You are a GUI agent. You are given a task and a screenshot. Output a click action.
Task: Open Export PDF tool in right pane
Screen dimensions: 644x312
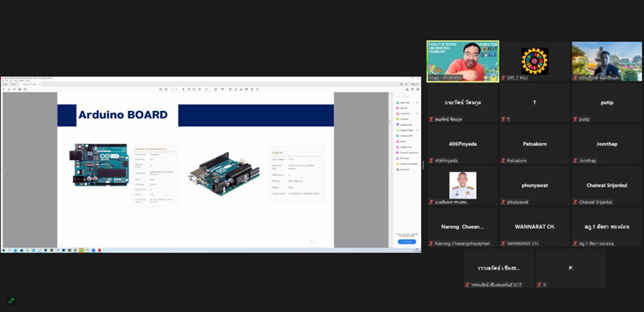405,103
